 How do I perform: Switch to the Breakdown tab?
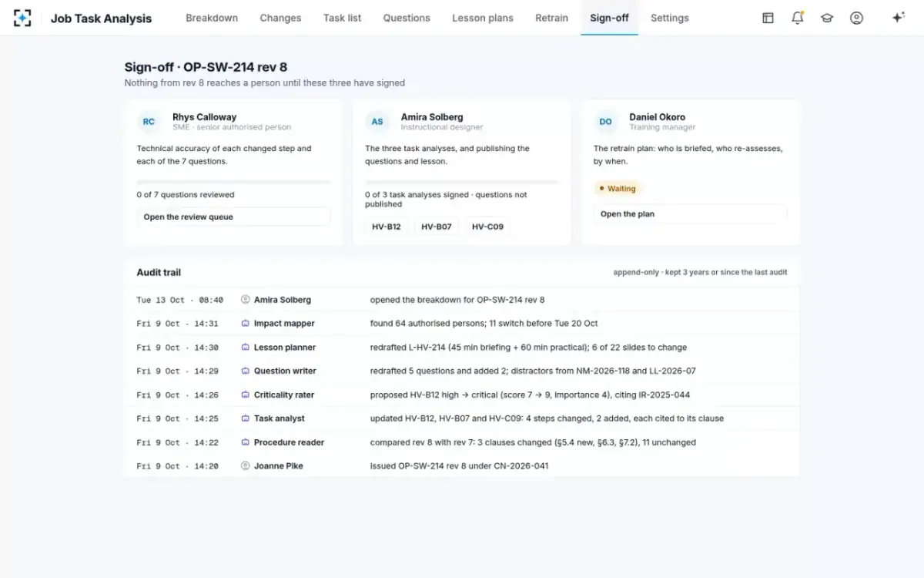point(212,18)
